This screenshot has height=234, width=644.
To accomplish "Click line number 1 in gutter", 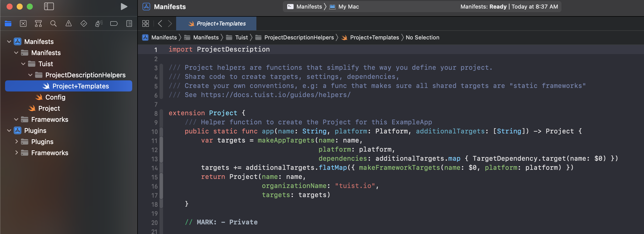I will [x=156, y=50].
